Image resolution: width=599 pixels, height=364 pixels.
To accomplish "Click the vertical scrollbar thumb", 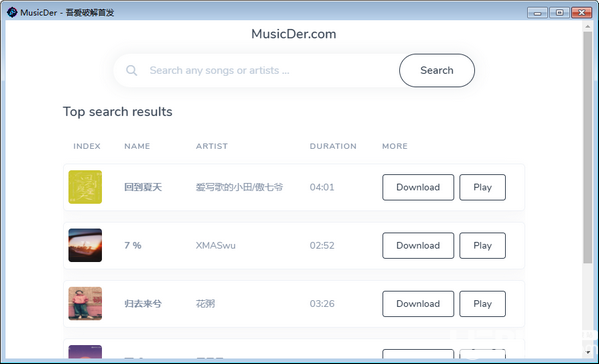I will point(588,147).
